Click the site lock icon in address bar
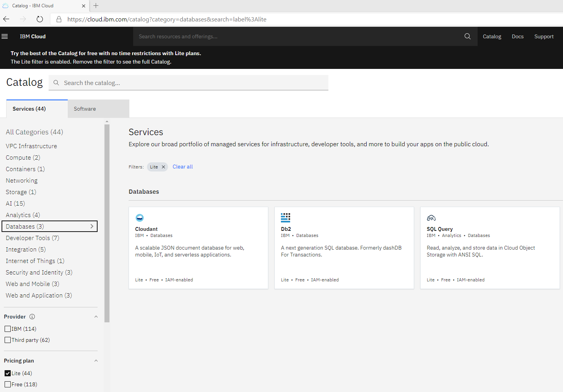 pyautogui.click(x=59, y=19)
